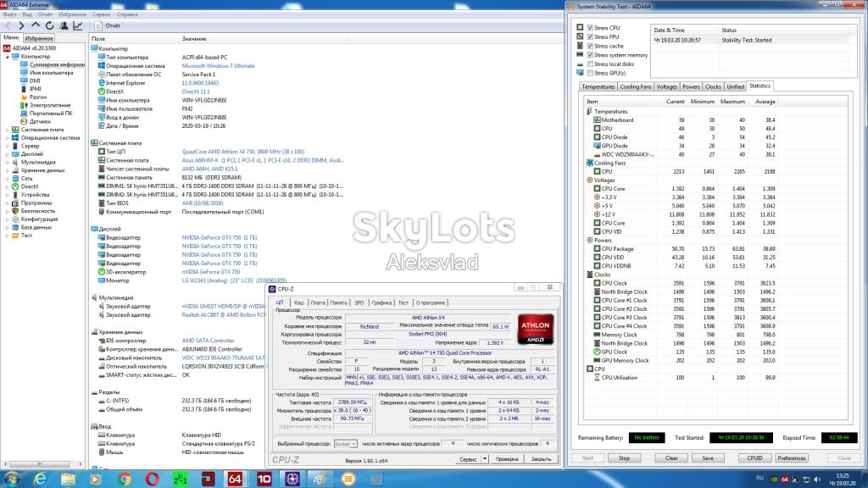Switch to the Cooling Fans tab

pyautogui.click(x=636, y=87)
